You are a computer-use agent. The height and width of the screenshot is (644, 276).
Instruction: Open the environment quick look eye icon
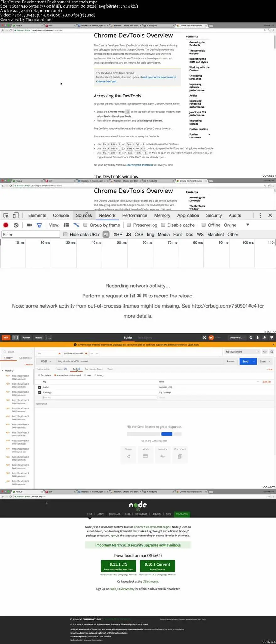pyautogui.click(x=265, y=352)
